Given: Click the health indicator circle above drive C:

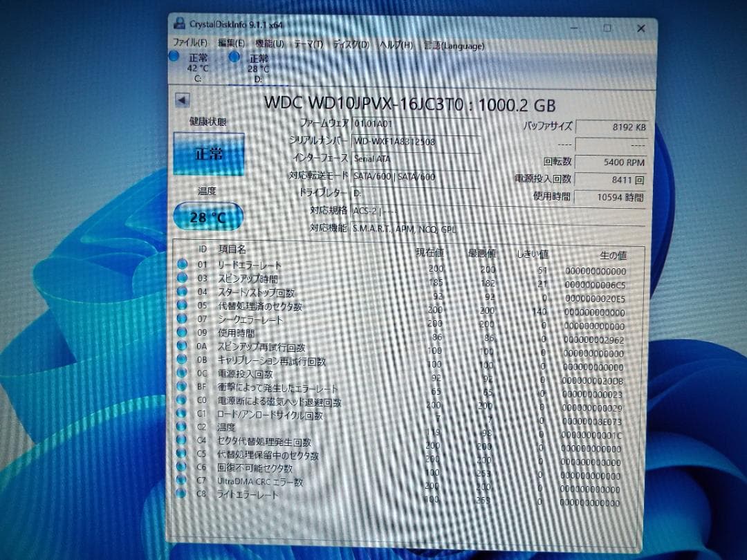Looking at the screenshot, I should pyautogui.click(x=174, y=56).
